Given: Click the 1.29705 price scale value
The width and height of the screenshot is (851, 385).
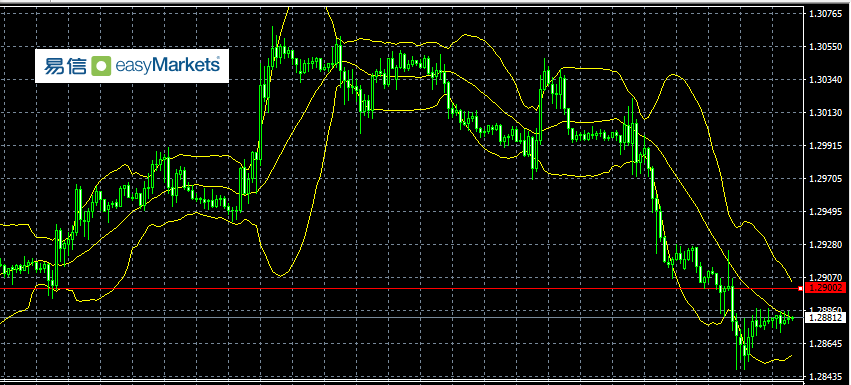Looking at the screenshot, I should 825,179.
